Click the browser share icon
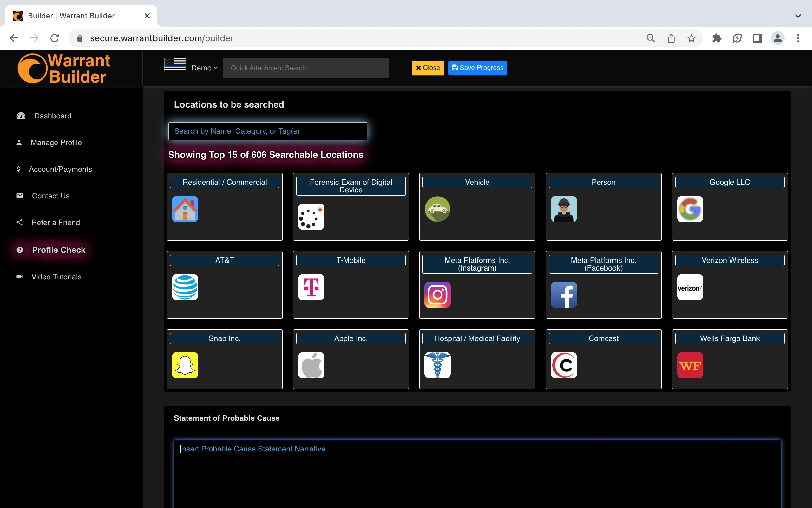 click(x=671, y=38)
